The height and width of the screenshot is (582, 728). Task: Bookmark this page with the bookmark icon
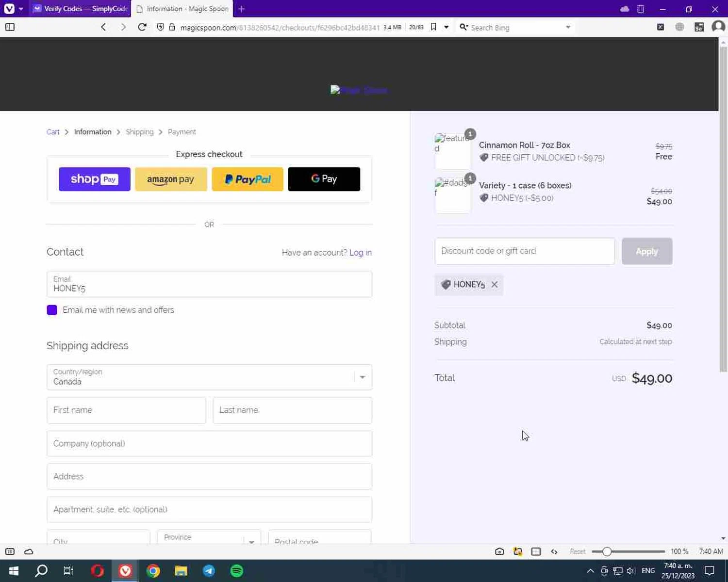pyautogui.click(x=434, y=27)
